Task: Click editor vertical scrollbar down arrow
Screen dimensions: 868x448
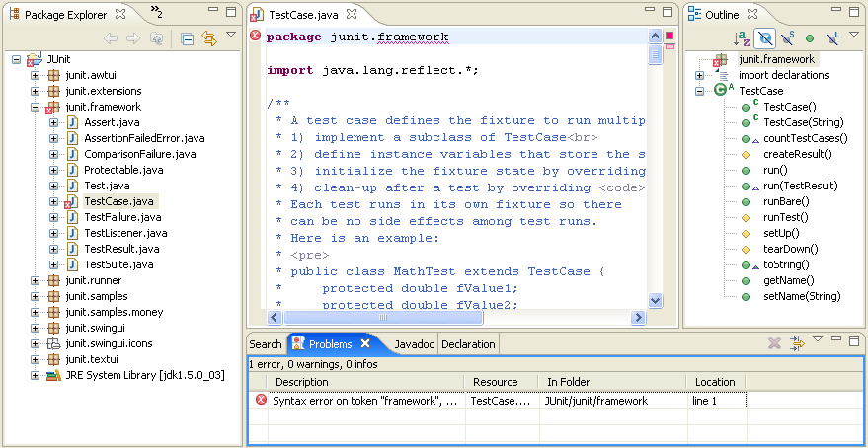Action: (656, 300)
